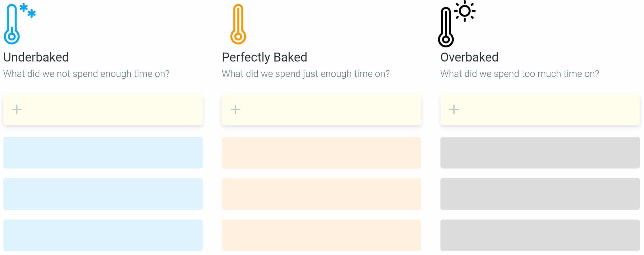Viewport: 644px width, 255px height.
Task: Add a card with Perfectly Baked plus icon
Action: point(235,109)
